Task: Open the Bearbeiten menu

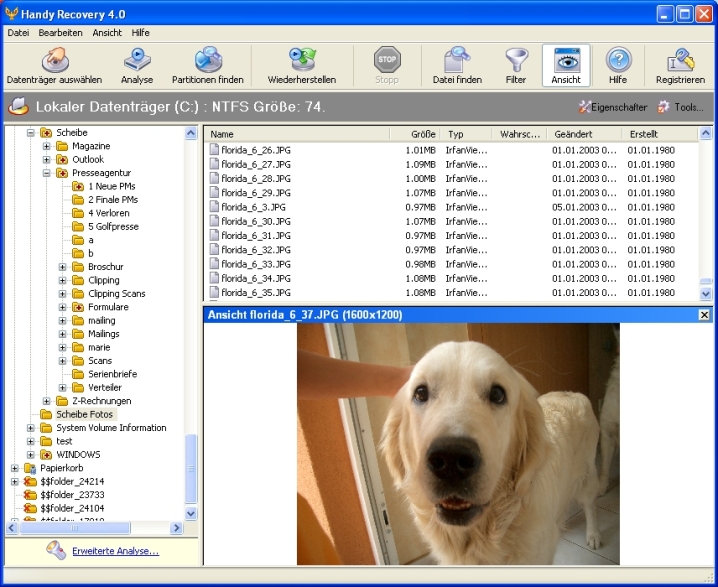Action: 60,32
